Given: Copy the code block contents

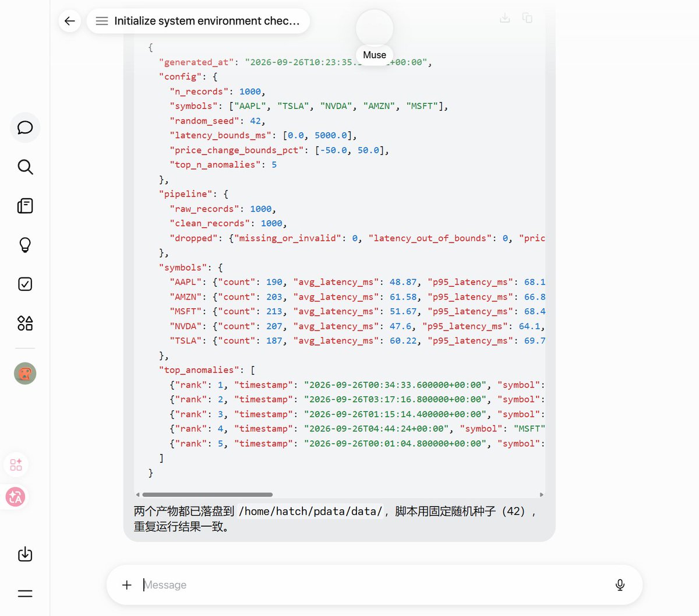Looking at the screenshot, I should tap(527, 18).
